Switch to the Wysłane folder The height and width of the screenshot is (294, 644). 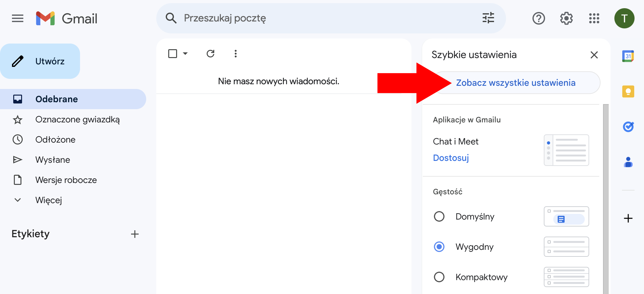pos(53,160)
